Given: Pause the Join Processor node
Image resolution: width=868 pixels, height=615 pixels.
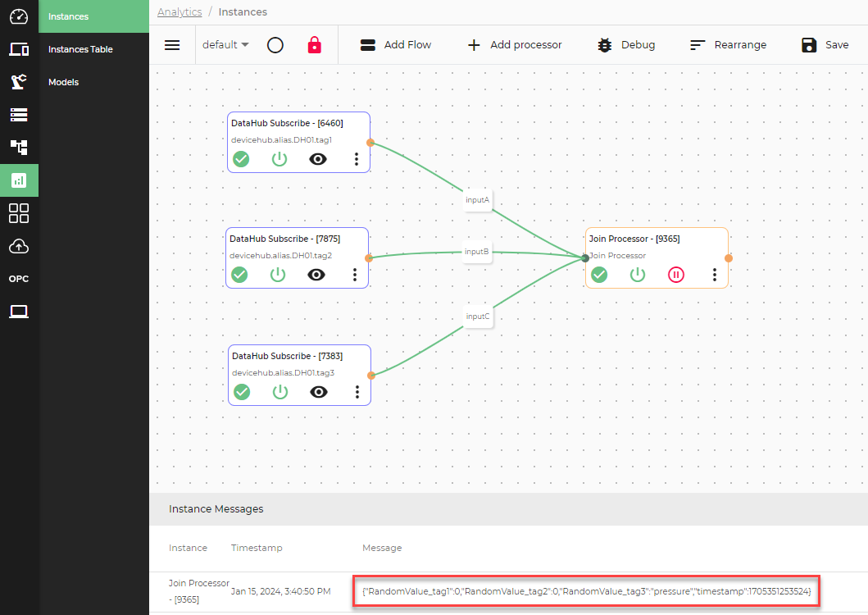Looking at the screenshot, I should tap(675, 275).
